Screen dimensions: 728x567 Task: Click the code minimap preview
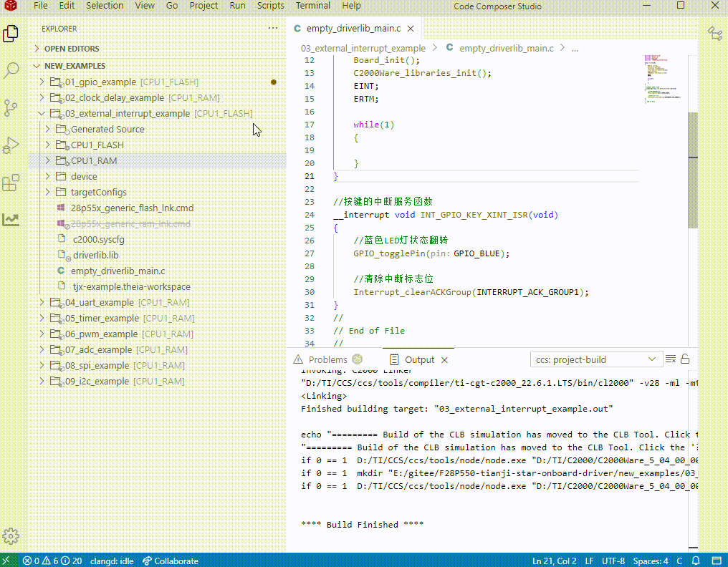[662, 79]
